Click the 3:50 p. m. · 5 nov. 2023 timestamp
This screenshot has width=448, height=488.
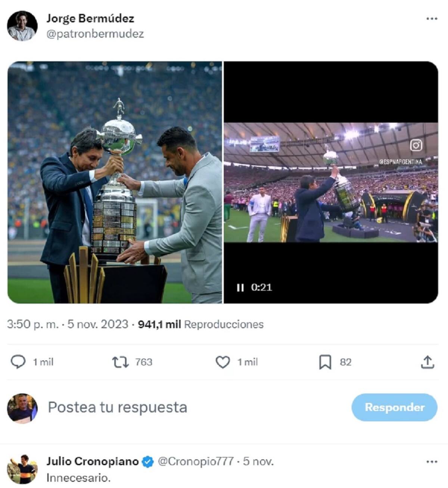68,324
